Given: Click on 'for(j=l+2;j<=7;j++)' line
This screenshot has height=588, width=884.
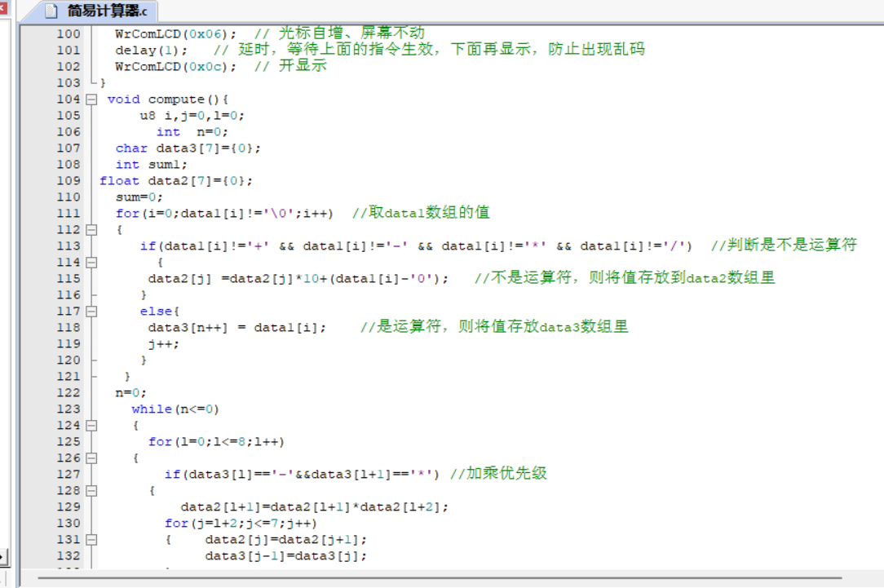Looking at the screenshot, I should 241,524.
